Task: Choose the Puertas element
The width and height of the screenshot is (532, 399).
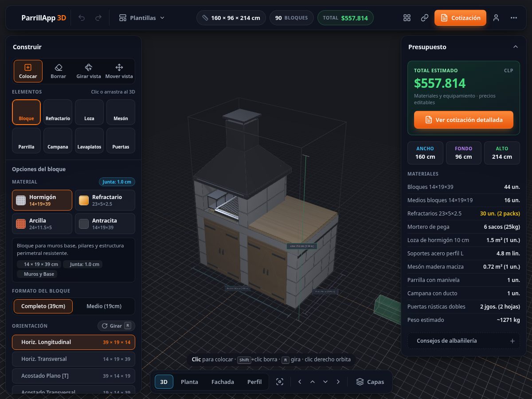Action: (x=121, y=141)
